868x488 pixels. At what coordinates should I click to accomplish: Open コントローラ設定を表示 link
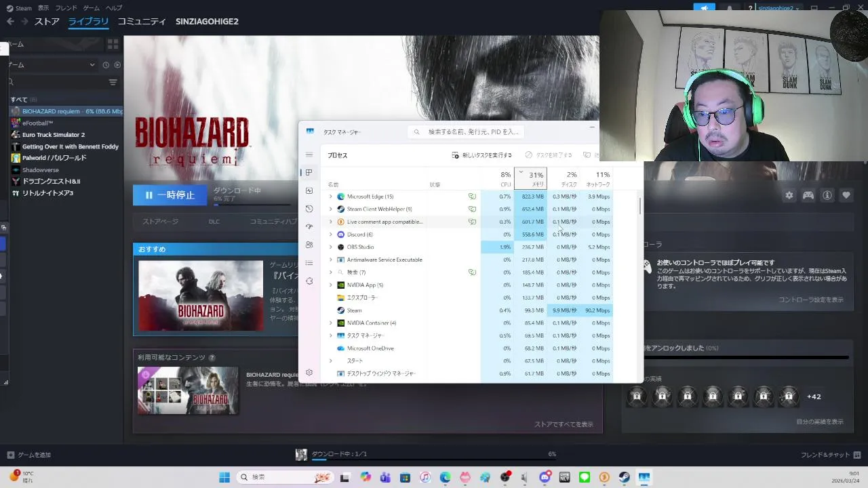(x=811, y=300)
